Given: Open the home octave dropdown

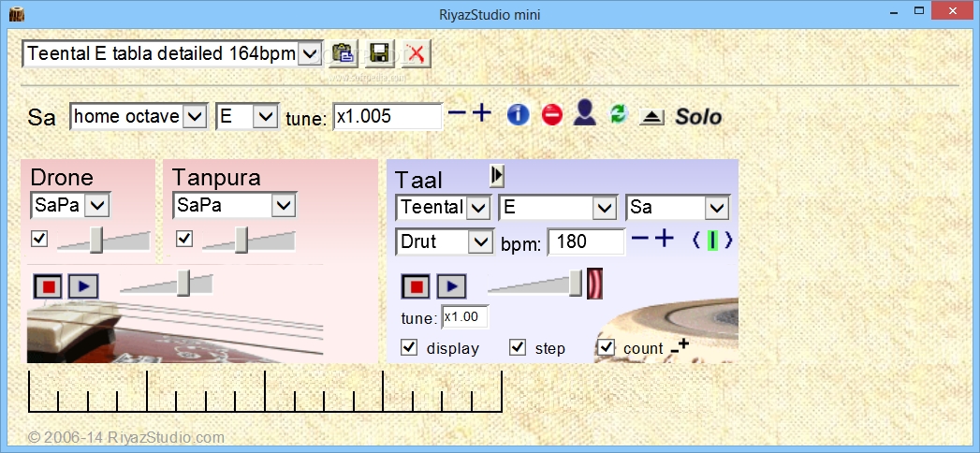Looking at the screenshot, I should (x=139, y=116).
